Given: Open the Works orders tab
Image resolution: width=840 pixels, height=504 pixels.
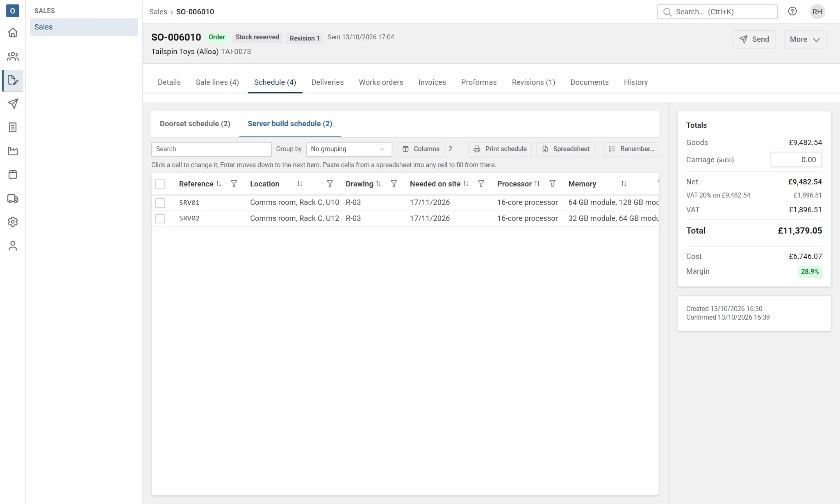Looking at the screenshot, I should click(381, 82).
